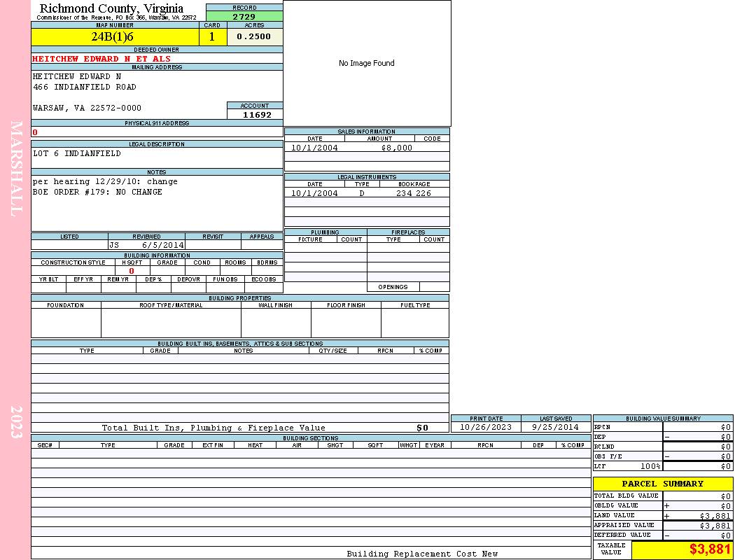Viewport: 735px width, 560px height.
Task: Click the 10/1/2004 sales information date
Action: point(314,148)
